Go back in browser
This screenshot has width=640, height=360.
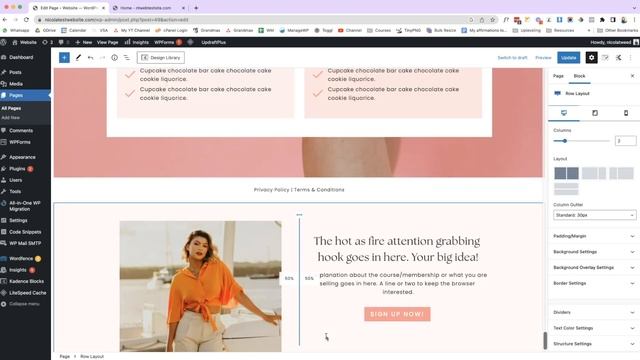(x=5, y=20)
